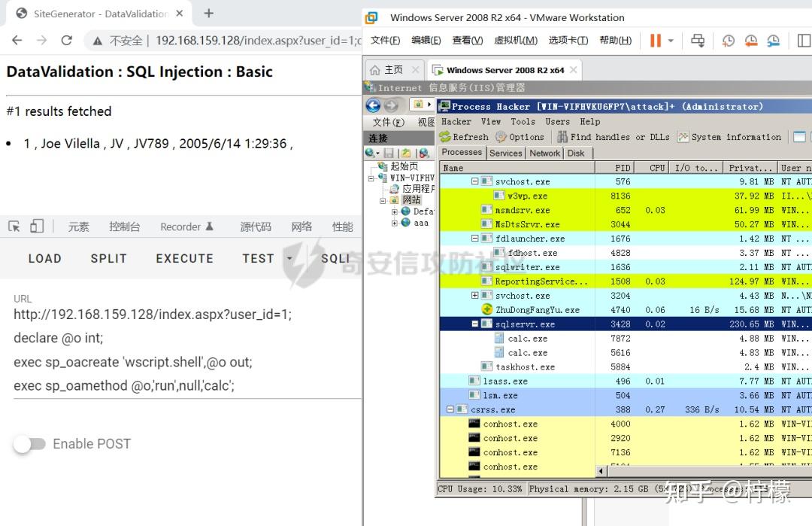Open VMware 文件(F) menu
812x526 pixels.
click(x=385, y=41)
